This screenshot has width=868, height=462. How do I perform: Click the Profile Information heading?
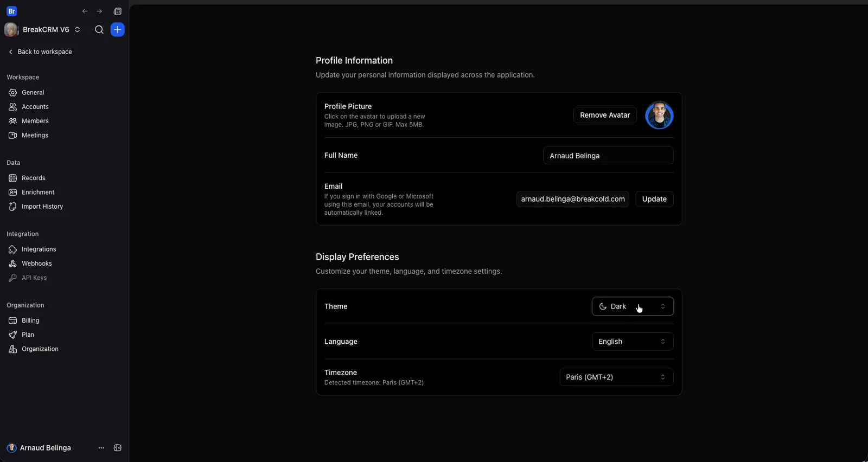(354, 61)
